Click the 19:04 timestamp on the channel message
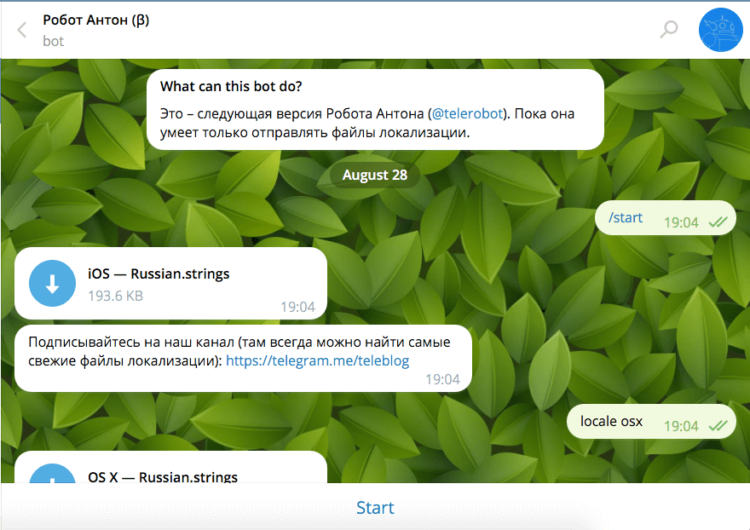Screen dimensions: 750x530 click(x=442, y=379)
